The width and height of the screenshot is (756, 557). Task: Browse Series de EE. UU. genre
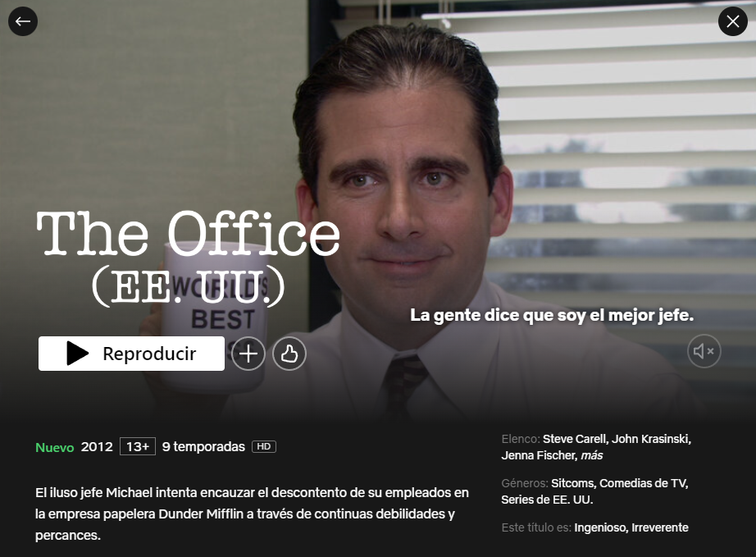[547, 500]
